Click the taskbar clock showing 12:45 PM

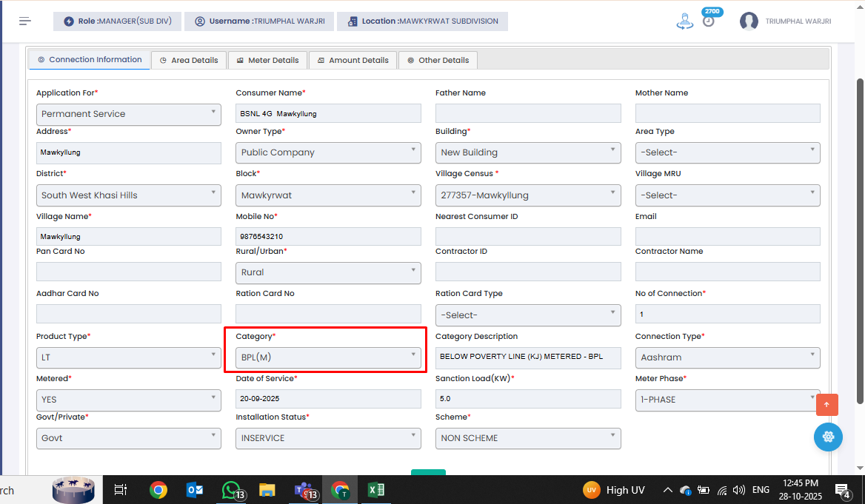coord(801,490)
